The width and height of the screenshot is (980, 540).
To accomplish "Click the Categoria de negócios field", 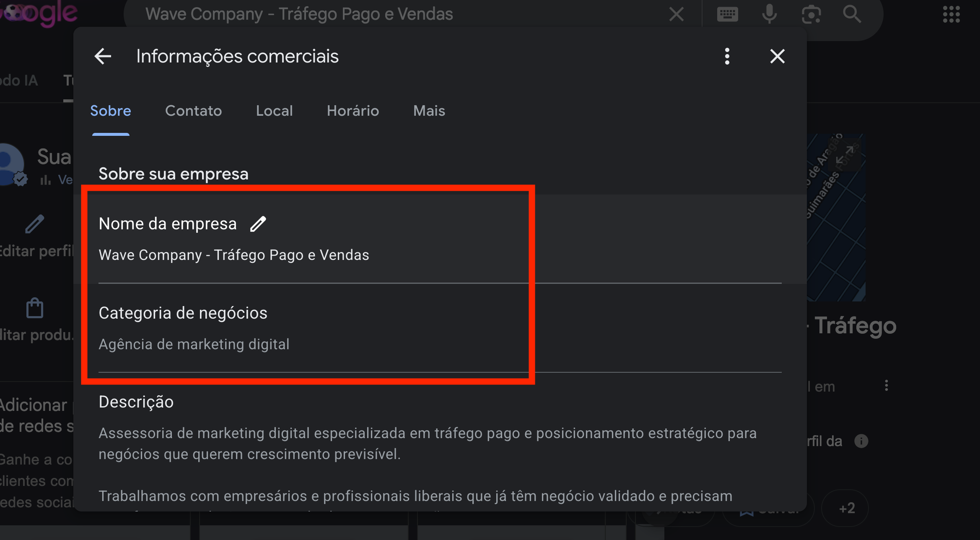I will 440,328.
